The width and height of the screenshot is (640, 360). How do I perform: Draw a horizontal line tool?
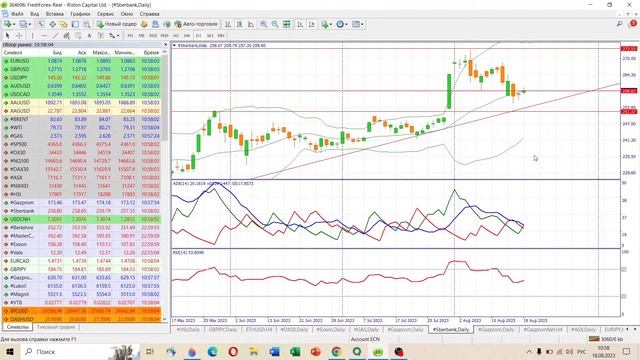pyautogui.click(x=44, y=36)
